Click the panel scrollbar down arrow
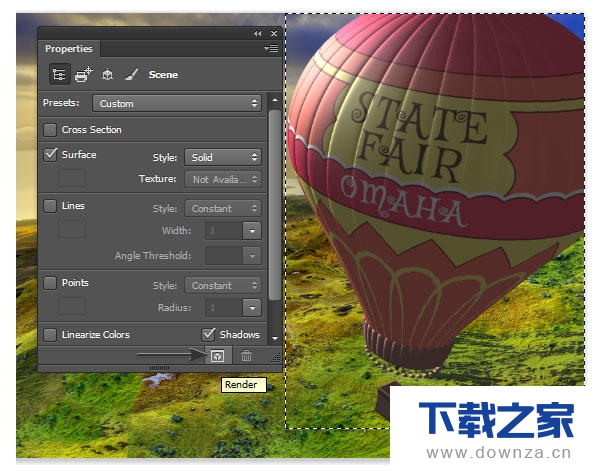Image resolution: width=600 pixels, height=471 pixels. coord(275,338)
